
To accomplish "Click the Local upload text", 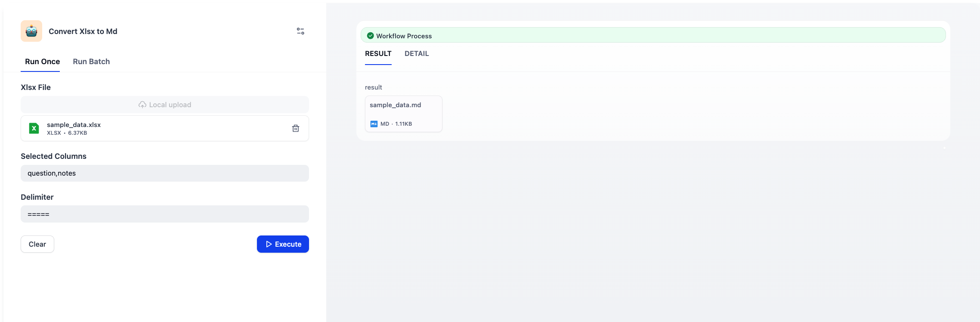I will pyautogui.click(x=170, y=105).
